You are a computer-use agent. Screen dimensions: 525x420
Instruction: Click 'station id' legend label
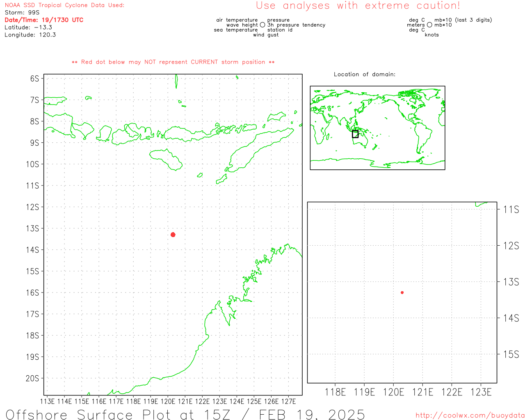coord(280,30)
